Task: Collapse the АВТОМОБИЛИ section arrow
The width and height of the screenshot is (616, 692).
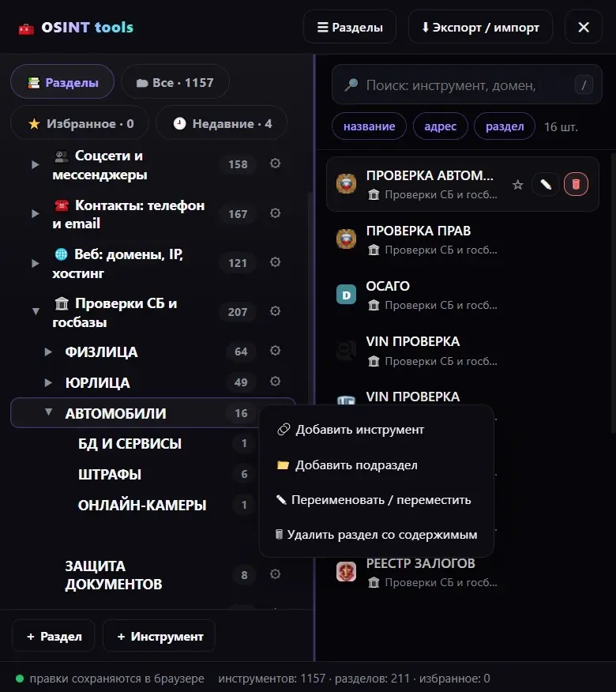Action: 48,412
